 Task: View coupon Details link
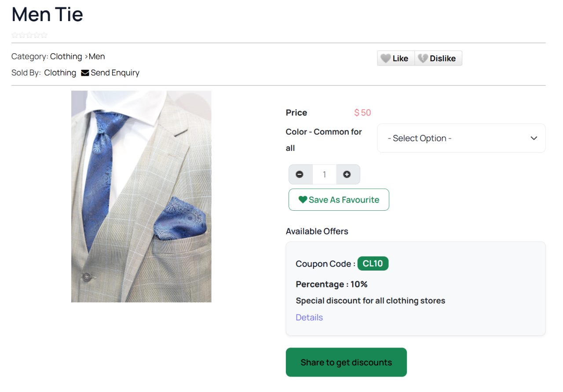point(309,318)
